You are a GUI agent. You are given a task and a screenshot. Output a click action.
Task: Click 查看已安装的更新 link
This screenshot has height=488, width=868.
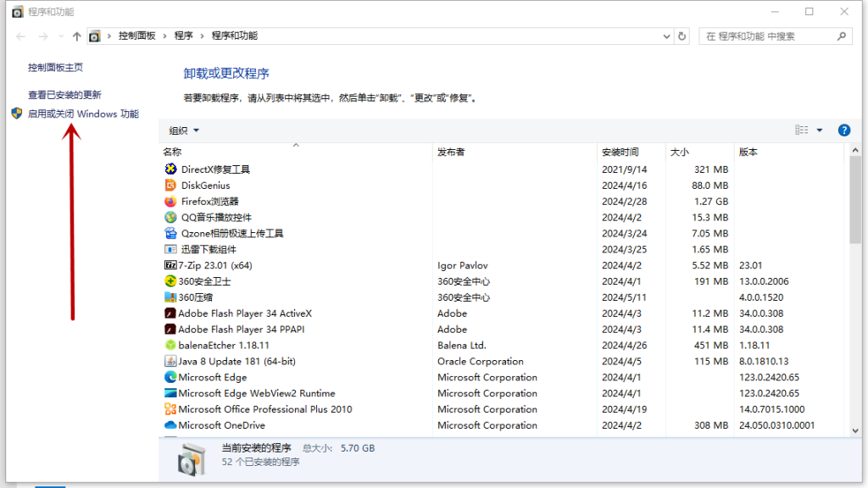click(x=64, y=95)
